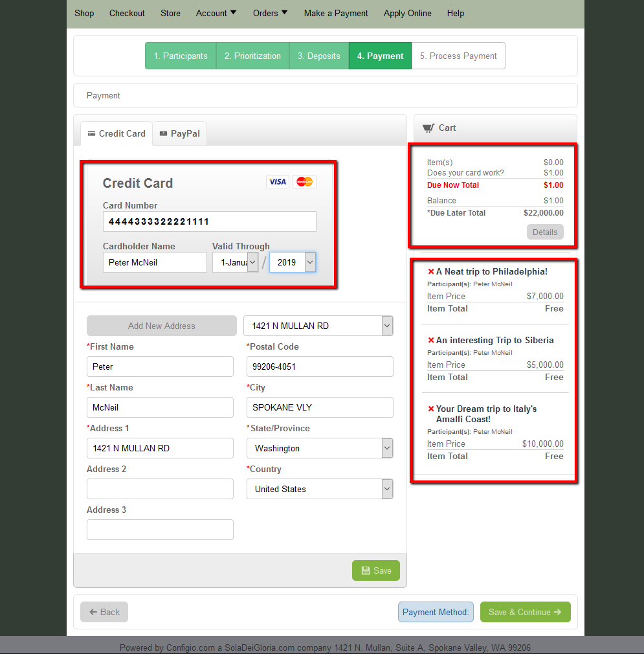The image size is (644, 654).
Task: Go Back to previous step
Action: (104, 612)
